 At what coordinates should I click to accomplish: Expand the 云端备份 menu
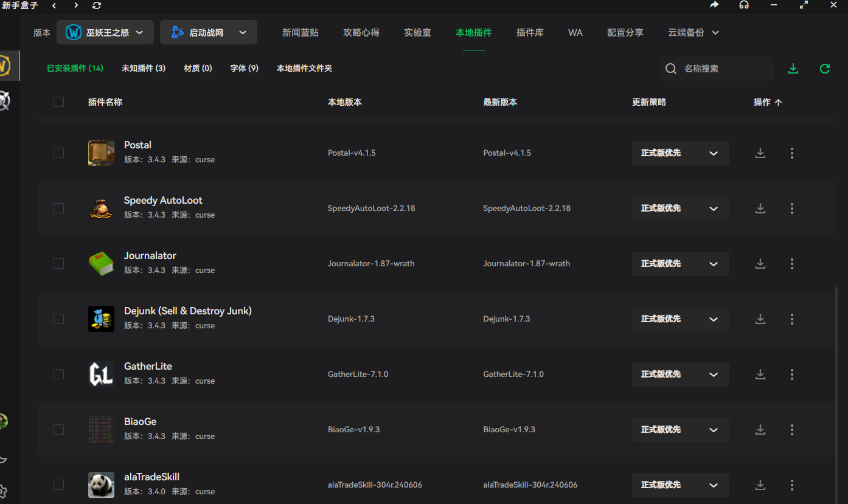(x=693, y=33)
